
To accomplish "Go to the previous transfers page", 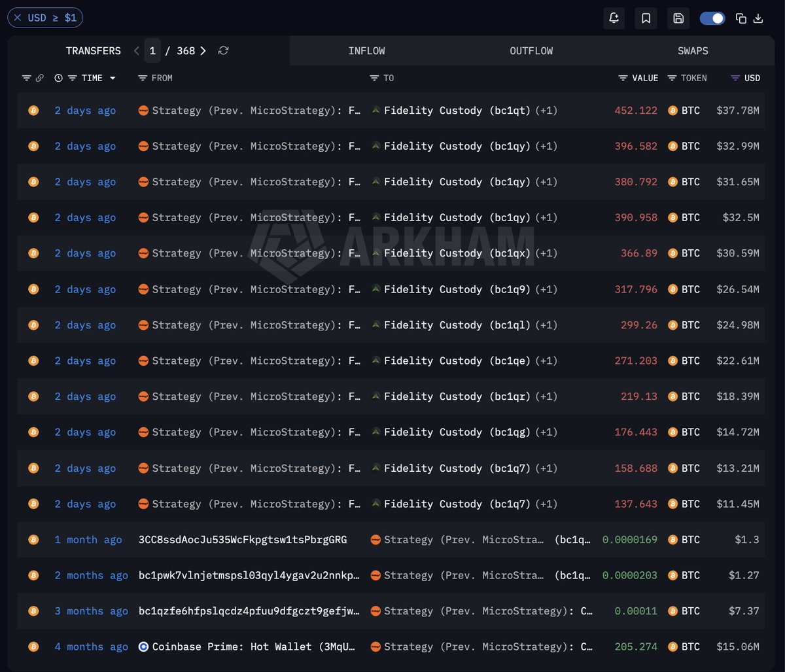I will pos(136,51).
